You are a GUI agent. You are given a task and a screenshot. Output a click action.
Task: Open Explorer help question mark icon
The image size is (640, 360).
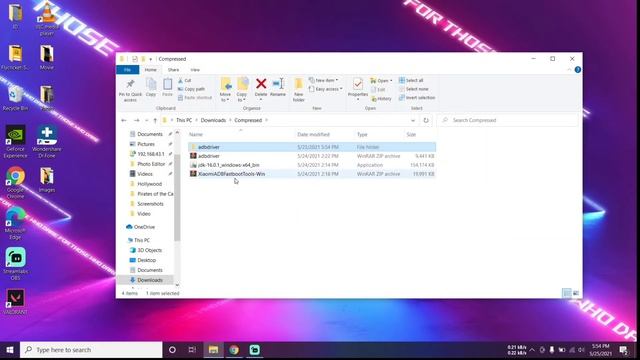coord(578,70)
